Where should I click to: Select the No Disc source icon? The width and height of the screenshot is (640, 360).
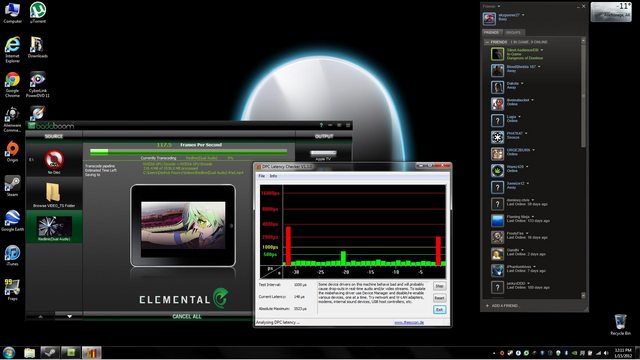[x=54, y=160]
